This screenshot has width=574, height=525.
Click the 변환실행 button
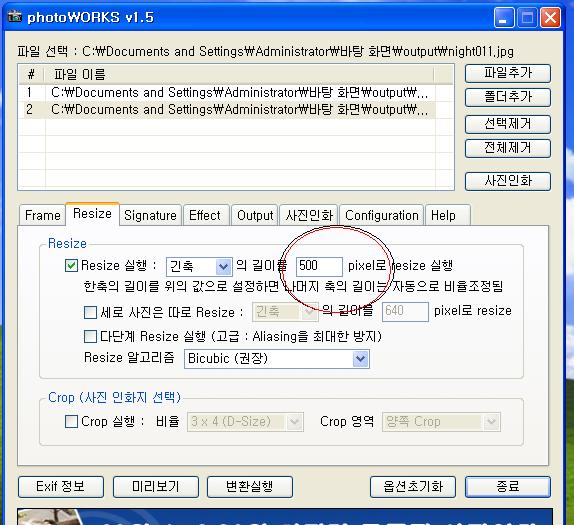pyautogui.click(x=250, y=487)
